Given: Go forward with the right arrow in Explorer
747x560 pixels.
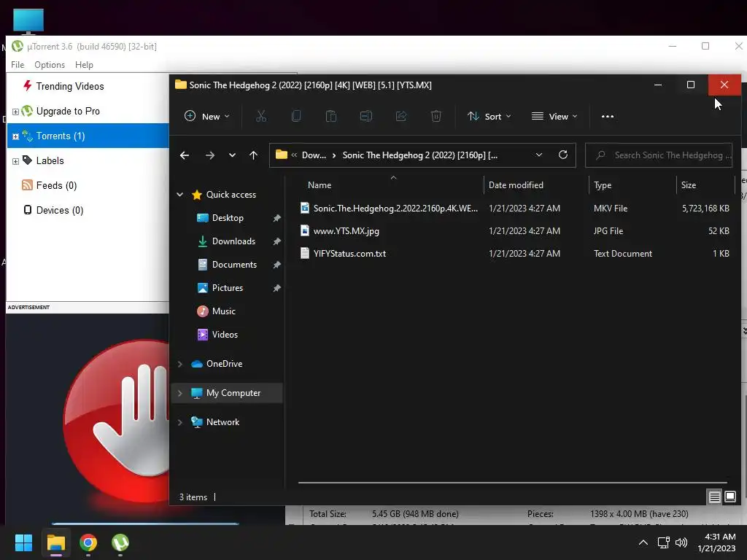Looking at the screenshot, I should [209, 155].
